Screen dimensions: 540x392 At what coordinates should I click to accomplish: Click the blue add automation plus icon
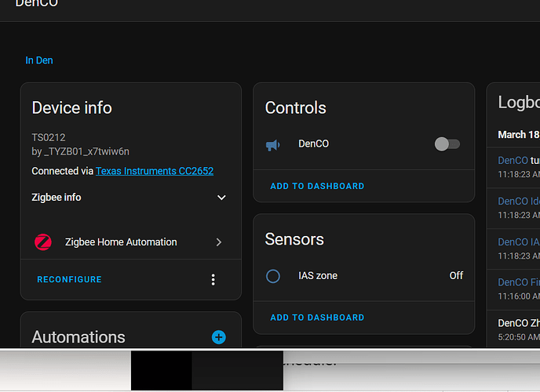[218, 337]
